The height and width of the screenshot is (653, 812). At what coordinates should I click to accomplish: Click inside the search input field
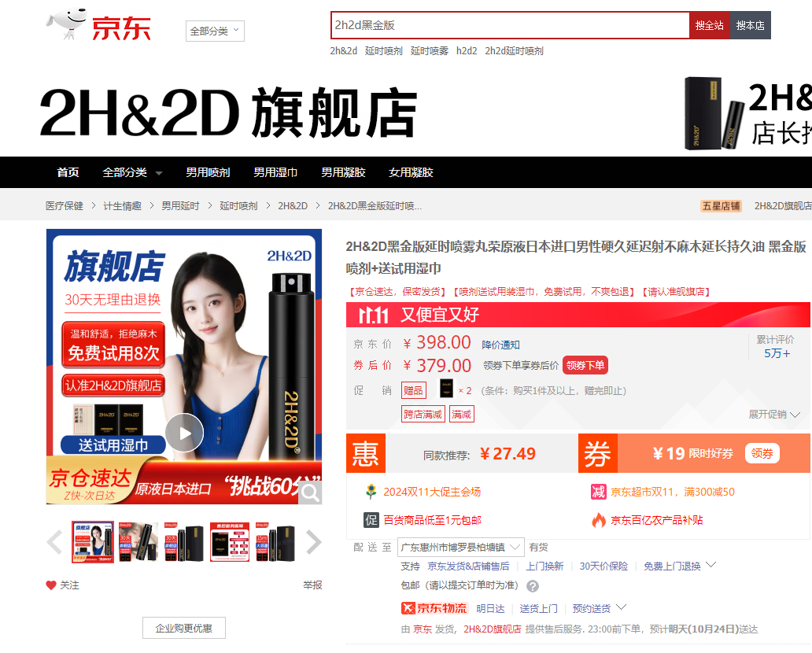click(510, 25)
